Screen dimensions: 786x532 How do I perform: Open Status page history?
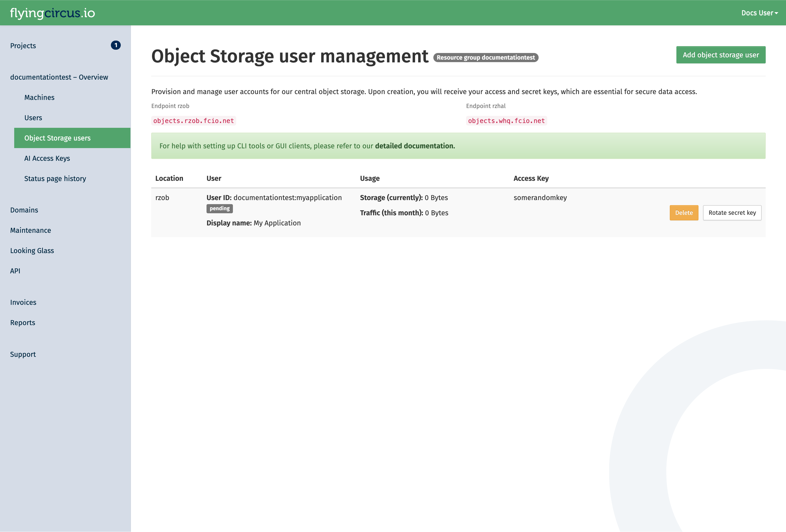click(x=55, y=179)
